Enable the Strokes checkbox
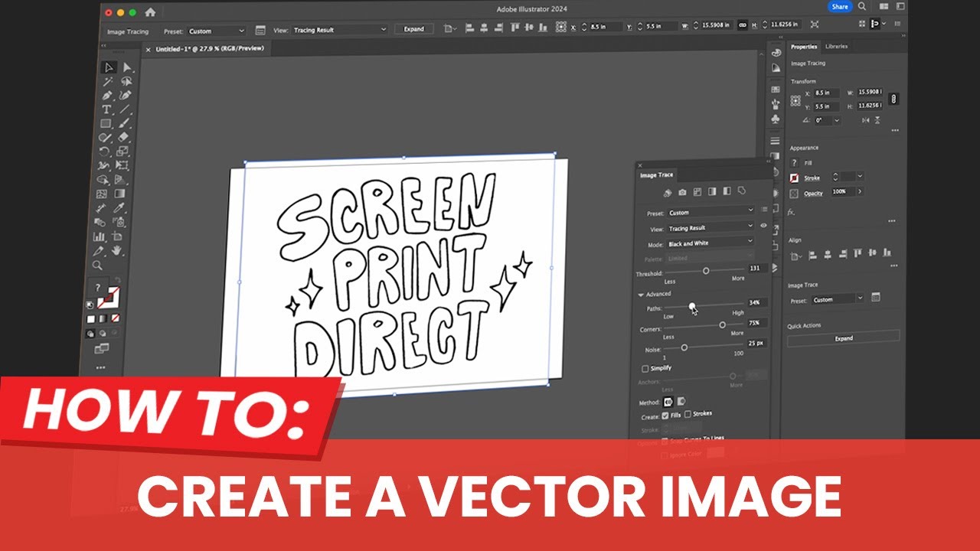 pyautogui.click(x=687, y=414)
